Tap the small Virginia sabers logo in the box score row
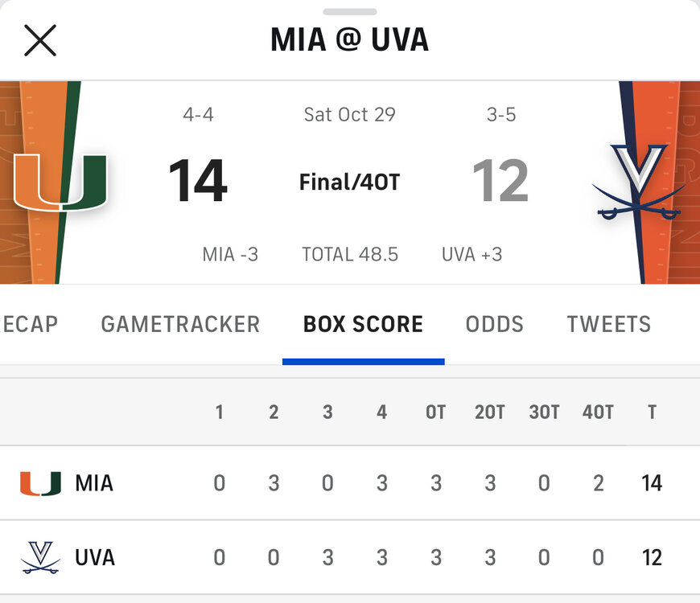Viewport: 700px width, 603px height. (40, 557)
